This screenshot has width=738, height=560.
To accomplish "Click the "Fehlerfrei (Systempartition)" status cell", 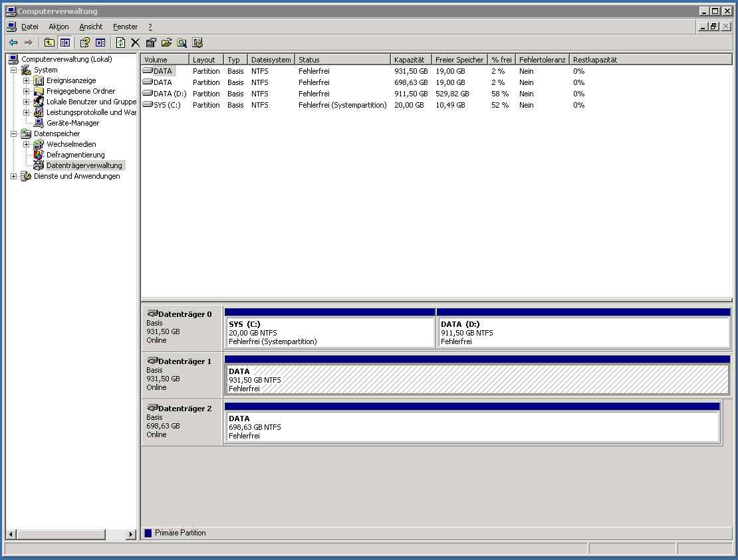I will click(x=342, y=106).
